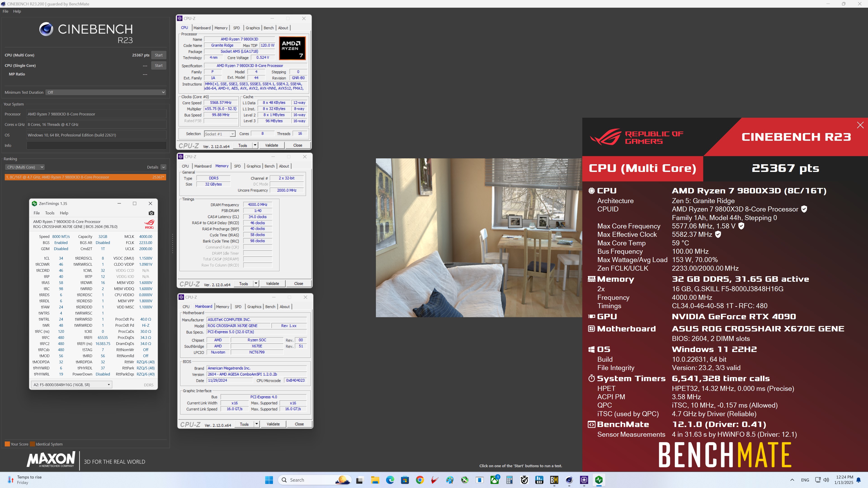This screenshot has height=488, width=868.
Task: Open the Paint icon in taskbar
Action: point(450,480)
